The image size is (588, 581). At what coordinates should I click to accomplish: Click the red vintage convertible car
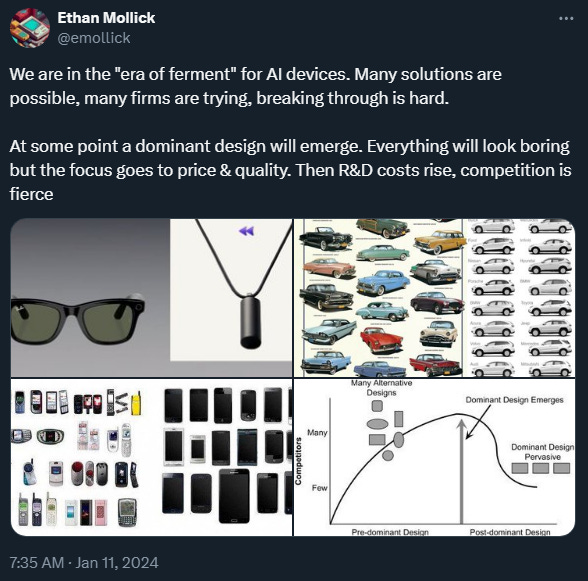382,339
